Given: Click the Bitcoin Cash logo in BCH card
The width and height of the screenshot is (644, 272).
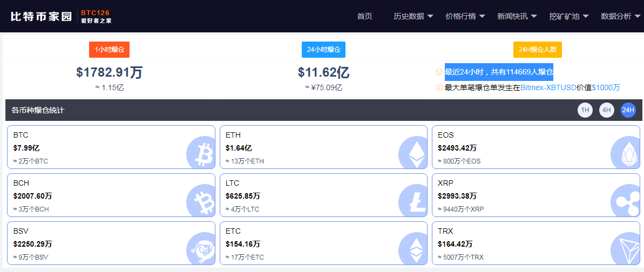Looking at the screenshot, I should click(x=200, y=201).
